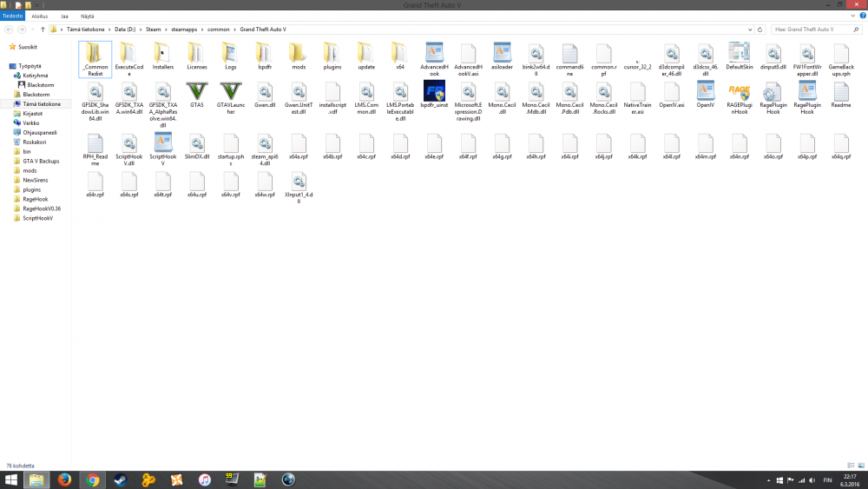Open the mods folder icon

click(299, 53)
